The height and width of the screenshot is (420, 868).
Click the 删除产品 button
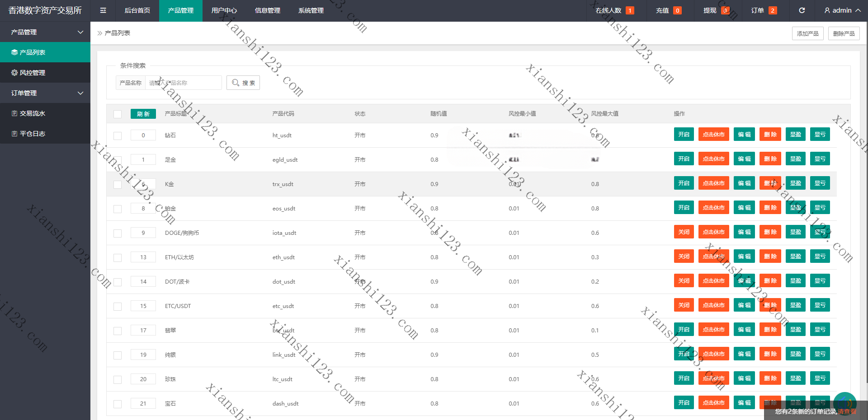pyautogui.click(x=844, y=33)
